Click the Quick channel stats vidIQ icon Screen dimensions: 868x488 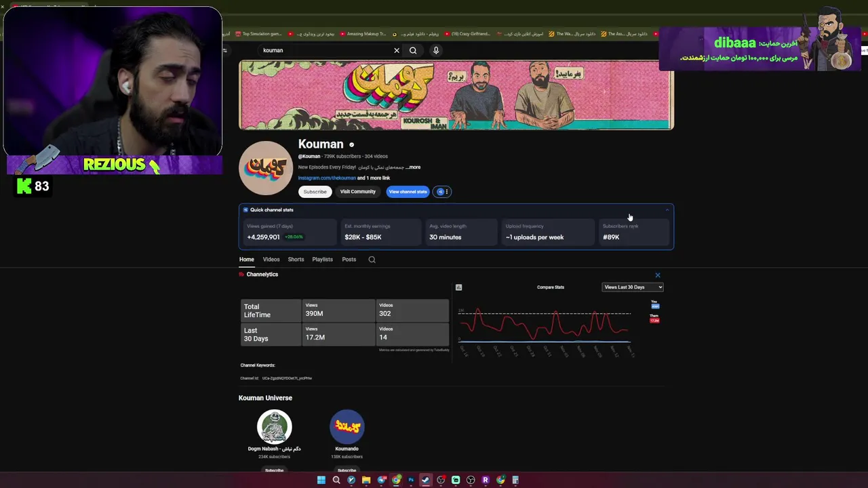(245, 210)
